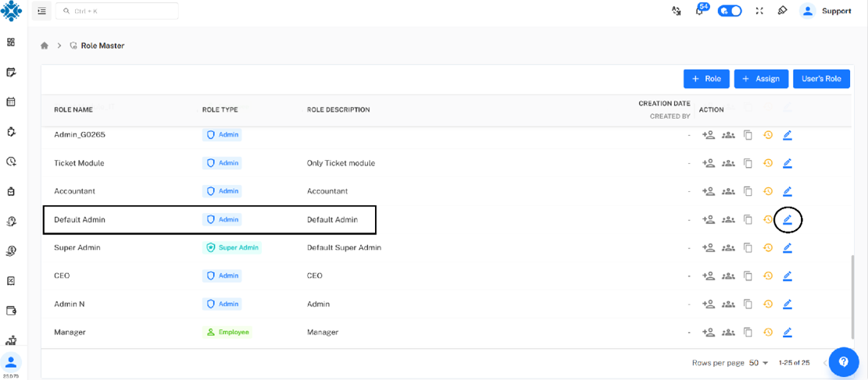Sort by the Role Name column header

click(73, 110)
